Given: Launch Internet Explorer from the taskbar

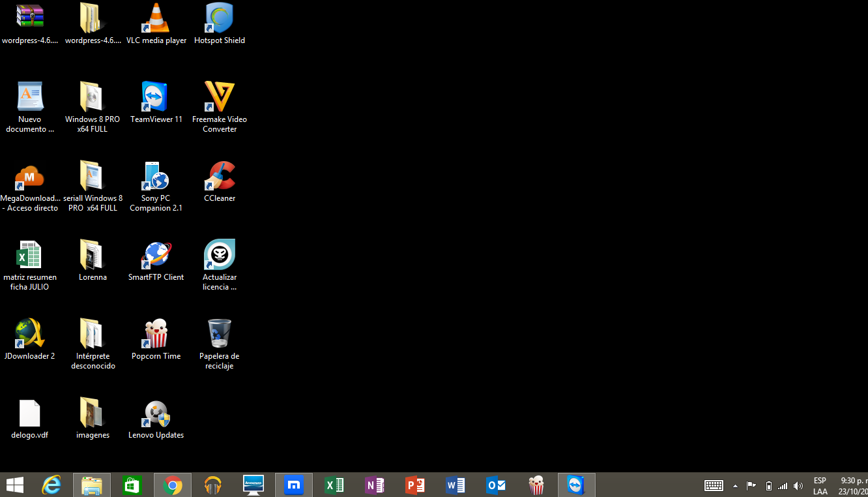Looking at the screenshot, I should (x=51, y=485).
